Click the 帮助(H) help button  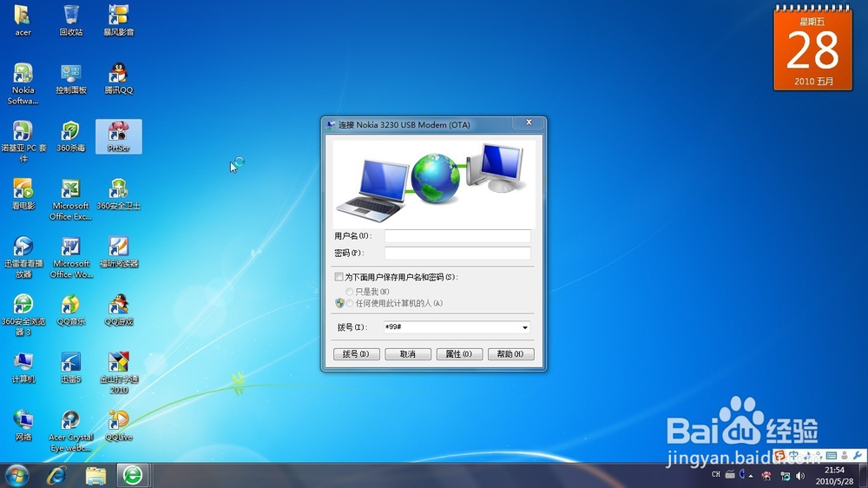pyautogui.click(x=511, y=354)
